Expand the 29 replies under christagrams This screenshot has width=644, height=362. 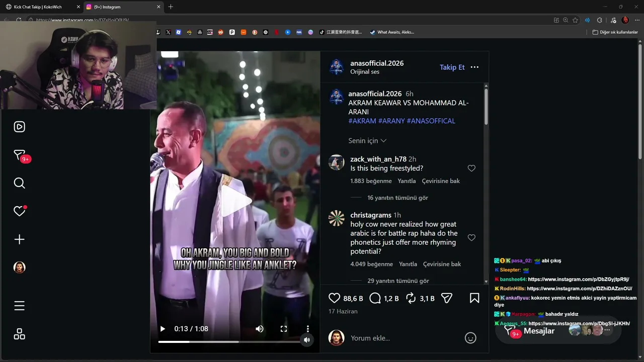coord(397,281)
